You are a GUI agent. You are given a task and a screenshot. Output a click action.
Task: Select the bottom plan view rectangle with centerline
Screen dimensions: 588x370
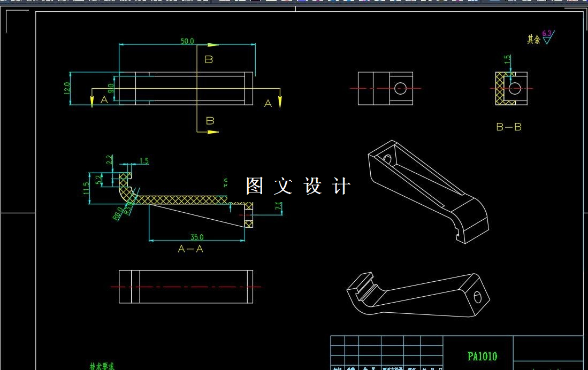186,287
